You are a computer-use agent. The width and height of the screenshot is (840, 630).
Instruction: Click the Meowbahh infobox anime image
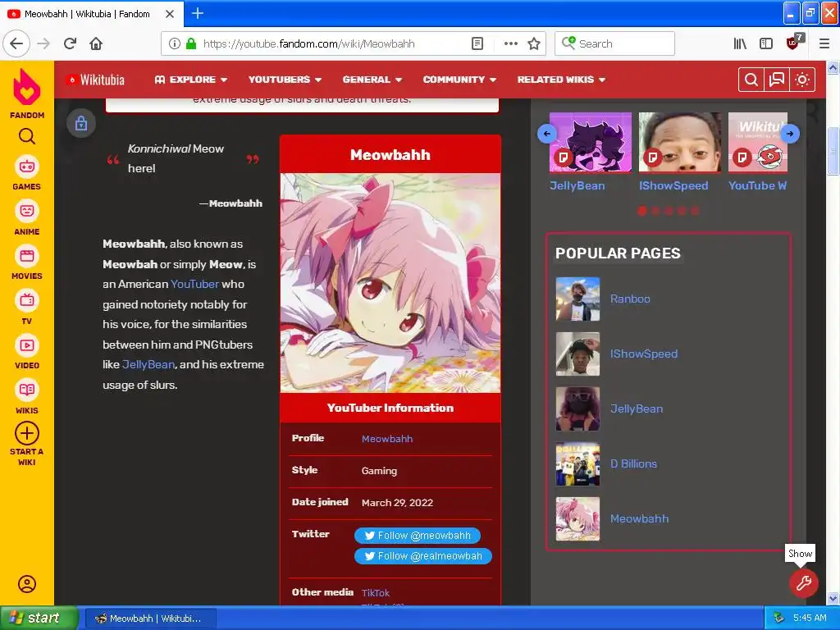[390, 283]
